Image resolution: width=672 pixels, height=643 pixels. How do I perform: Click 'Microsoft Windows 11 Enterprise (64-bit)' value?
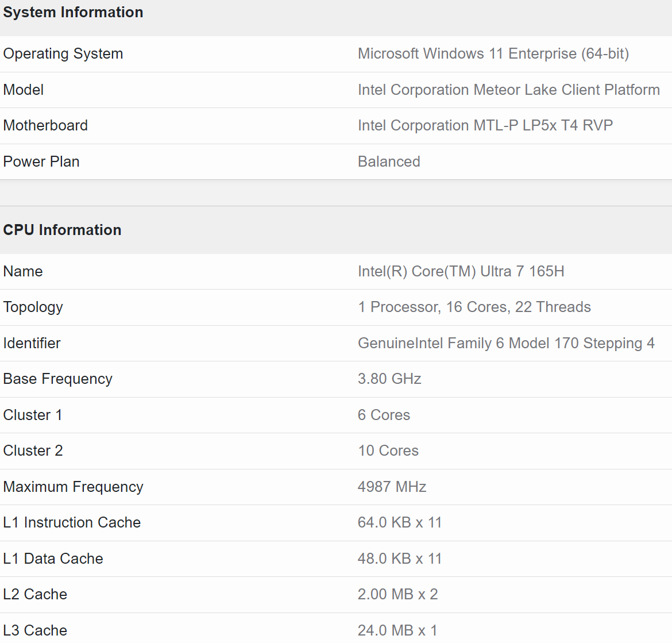tap(493, 53)
